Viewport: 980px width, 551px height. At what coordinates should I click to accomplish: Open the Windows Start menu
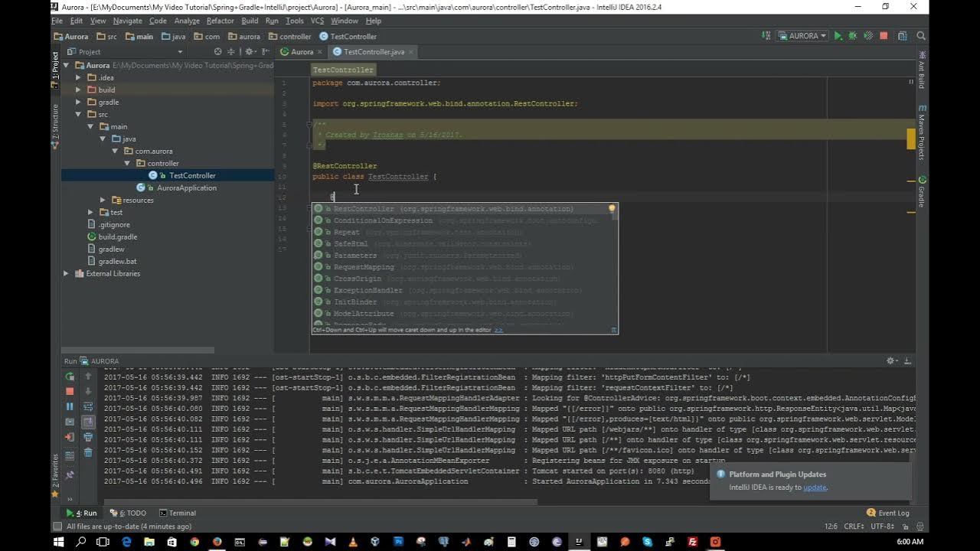[59, 542]
